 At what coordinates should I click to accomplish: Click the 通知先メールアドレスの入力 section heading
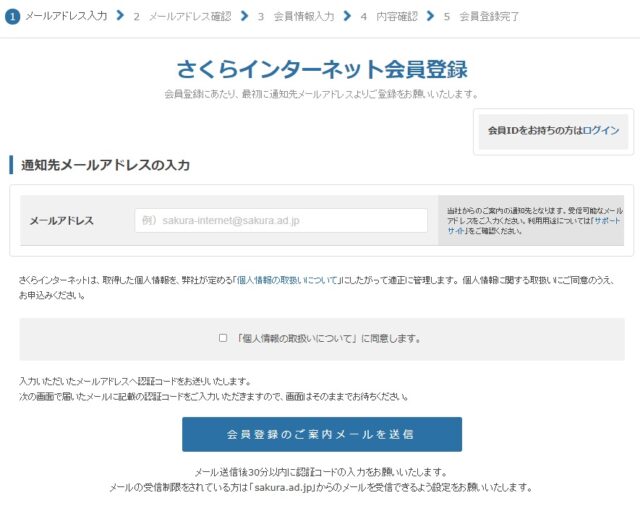coord(105,165)
